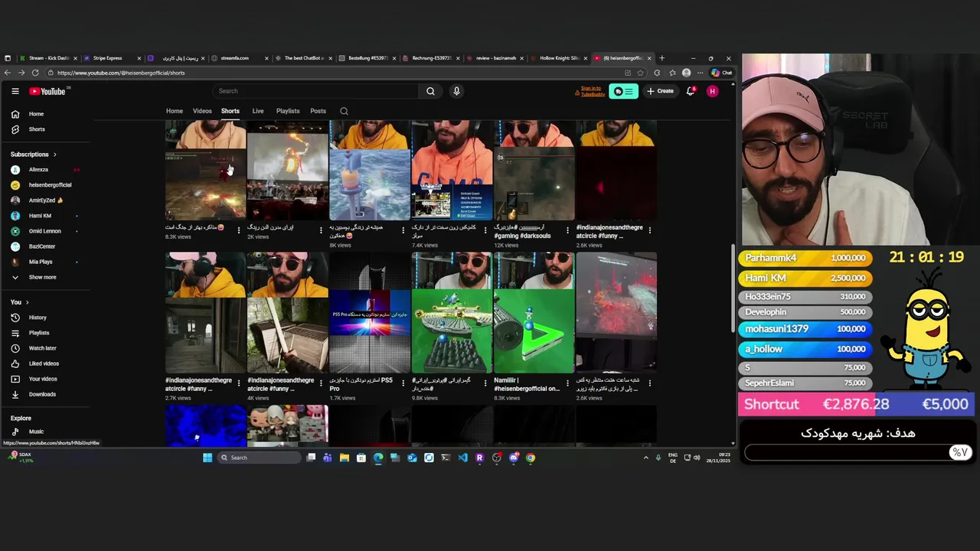Switch to the channel Home tab
Viewport: 980px width, 551px height.
coord(175,111)
